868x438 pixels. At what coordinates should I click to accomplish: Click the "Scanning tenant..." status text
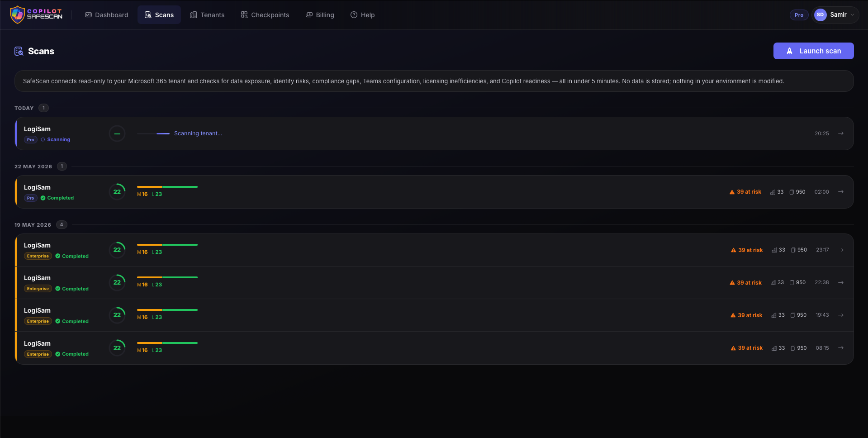pyautogui.click(x=198, y=133)
